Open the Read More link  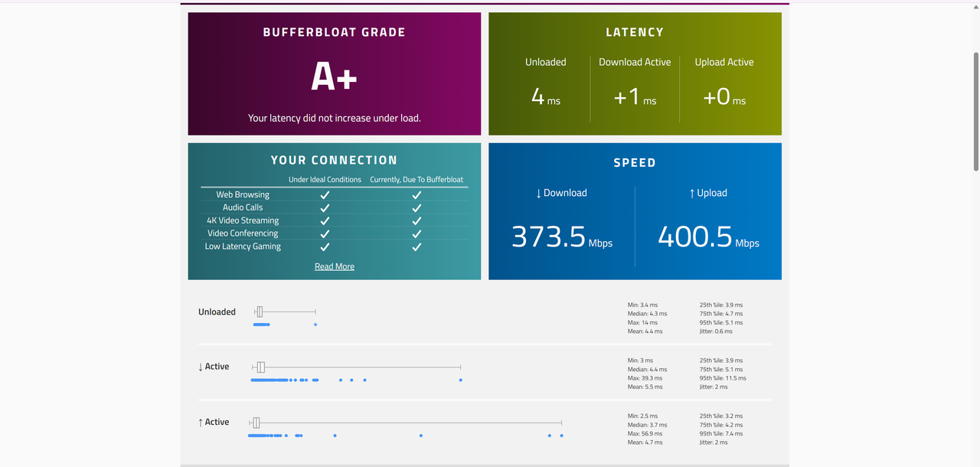pos(335,266)
